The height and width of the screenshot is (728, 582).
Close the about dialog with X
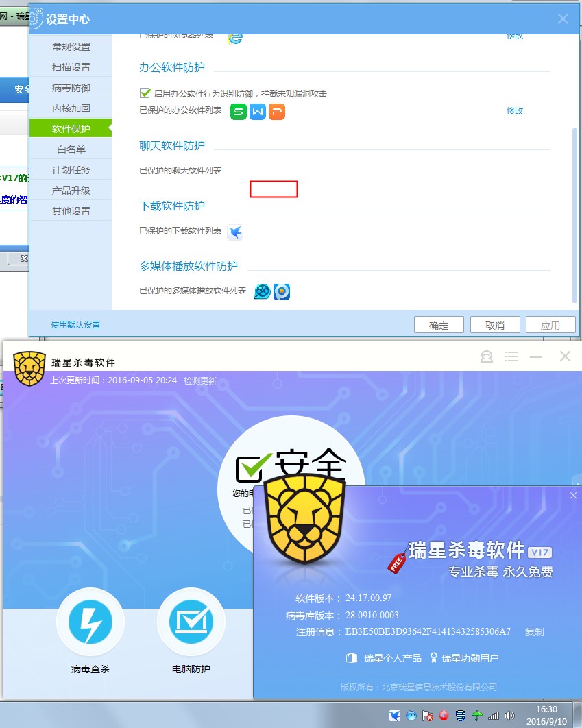click(573, 496)
